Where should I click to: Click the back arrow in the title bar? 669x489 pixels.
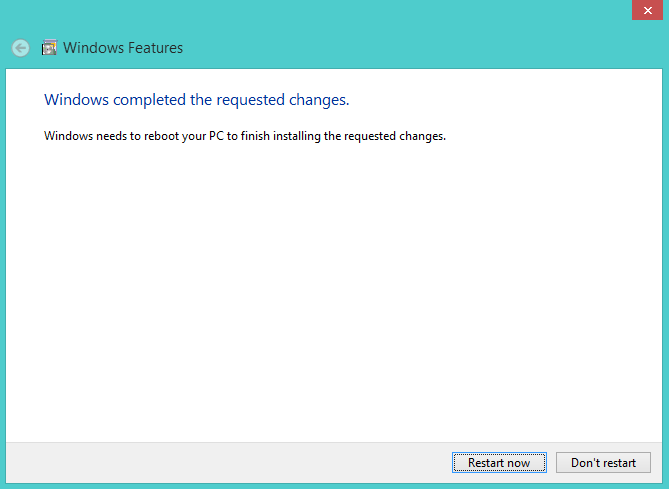pyautogui.click(x=20, y=48)
